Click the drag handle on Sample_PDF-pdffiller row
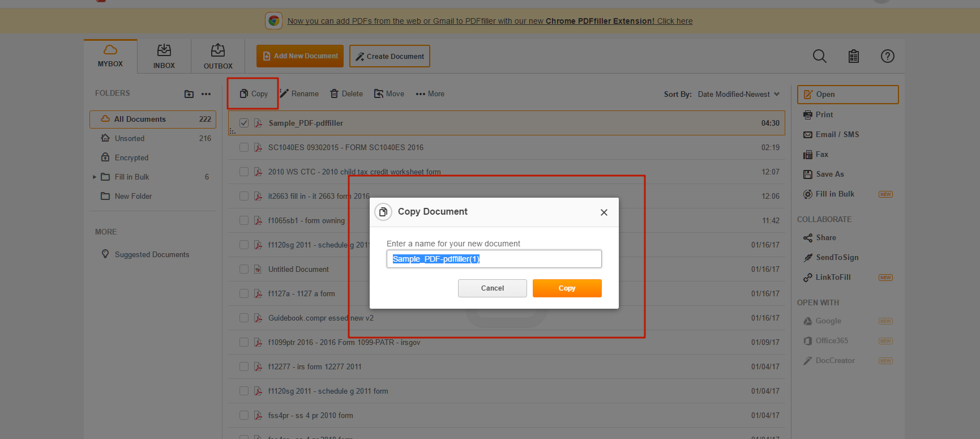 (232, 131)
